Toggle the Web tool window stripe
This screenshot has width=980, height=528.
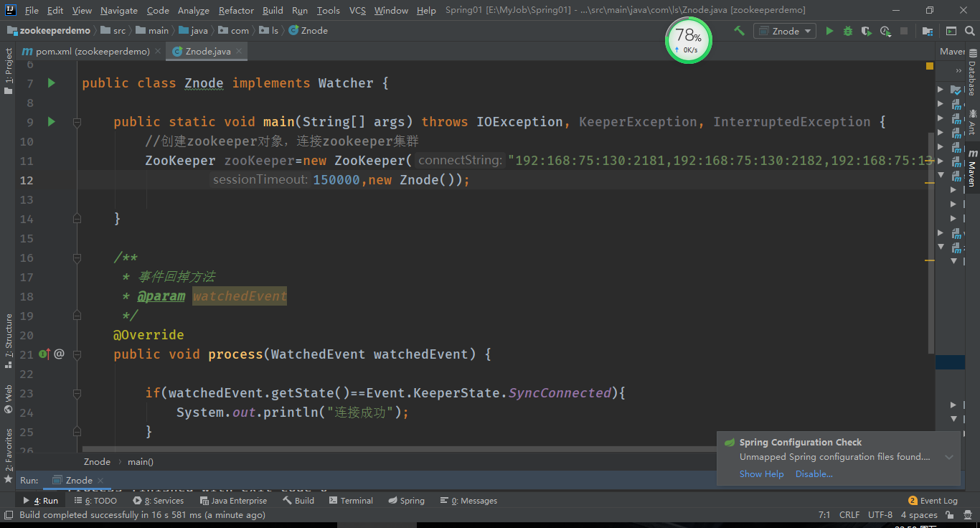coord(9,400)
